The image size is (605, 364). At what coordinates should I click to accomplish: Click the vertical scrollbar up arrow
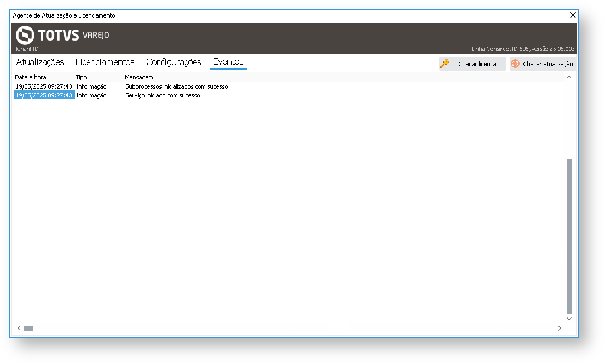tap(569, 77)
